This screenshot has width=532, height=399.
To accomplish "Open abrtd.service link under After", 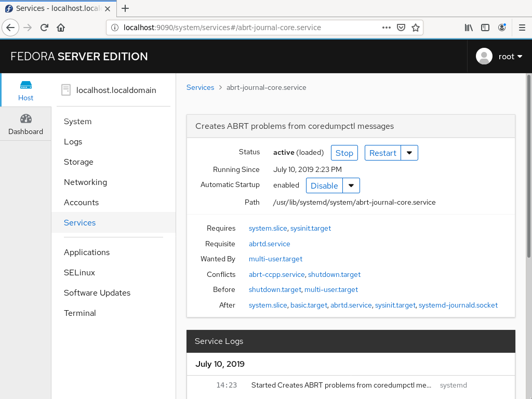I will pos(351,305).
